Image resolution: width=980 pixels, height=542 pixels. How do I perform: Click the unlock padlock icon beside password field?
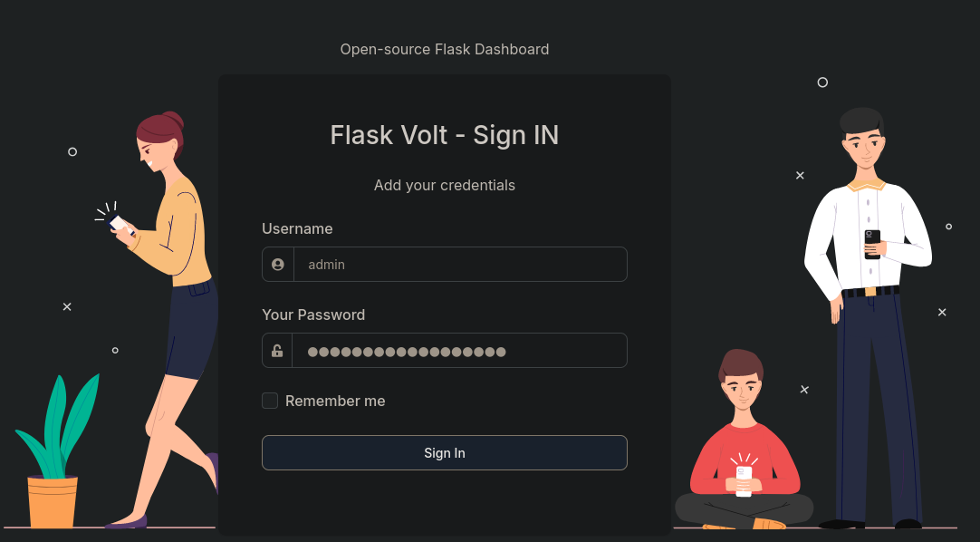277,351
